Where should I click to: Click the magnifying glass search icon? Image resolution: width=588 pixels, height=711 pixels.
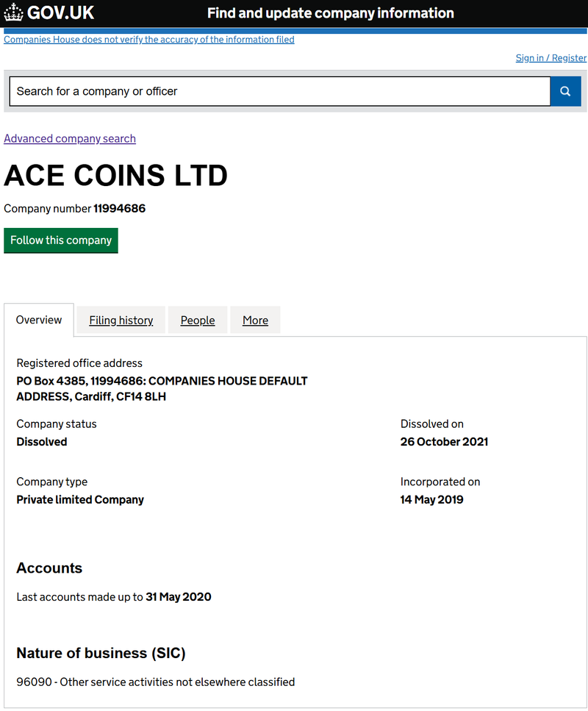(x=565, y=91)
